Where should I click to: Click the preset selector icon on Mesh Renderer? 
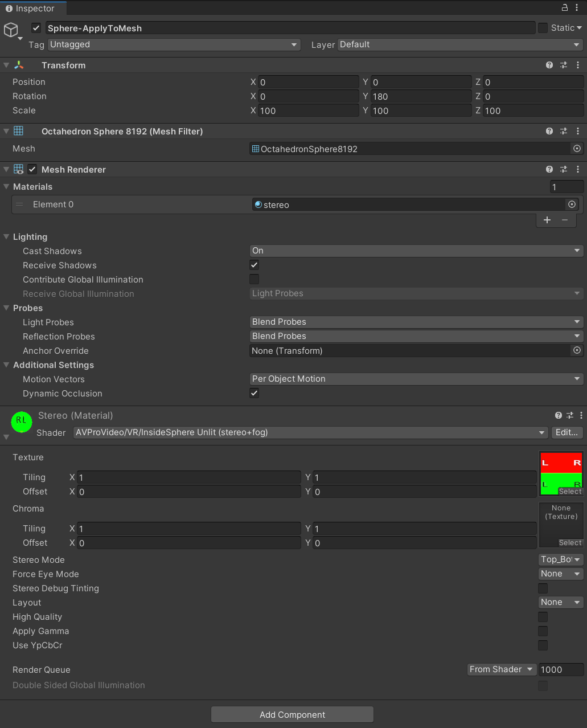564,169
